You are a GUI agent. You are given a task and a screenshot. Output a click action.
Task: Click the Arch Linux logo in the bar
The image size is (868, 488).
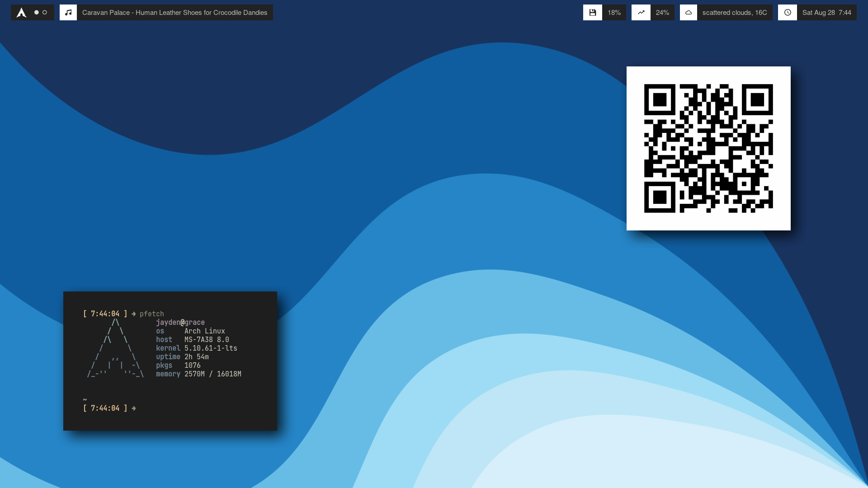tap(21, 13)
